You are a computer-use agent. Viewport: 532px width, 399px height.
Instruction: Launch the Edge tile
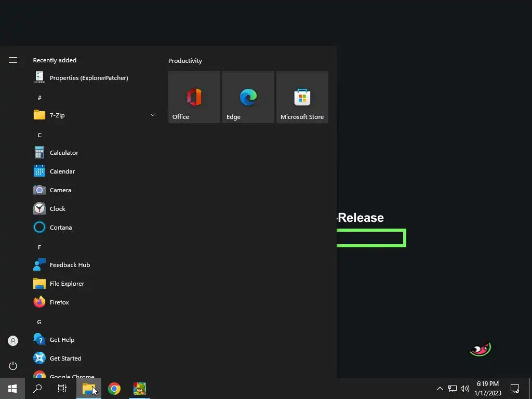pos(248,97)
